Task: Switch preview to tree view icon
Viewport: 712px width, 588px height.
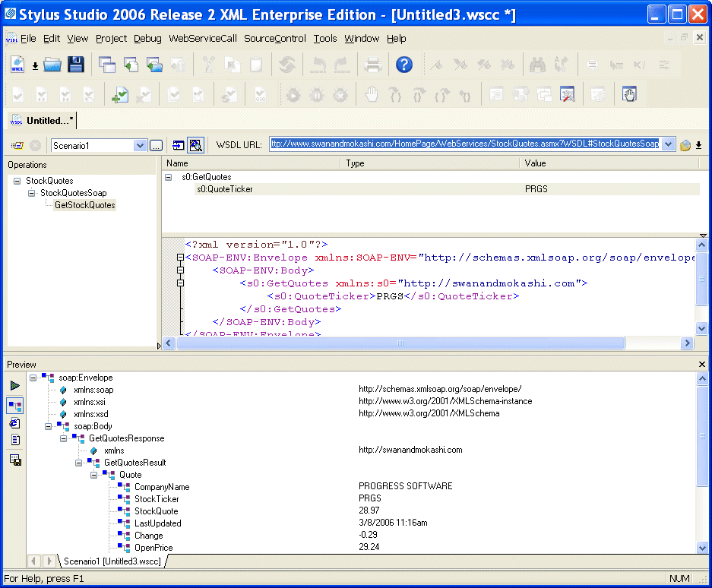Action: click(15, 405)
